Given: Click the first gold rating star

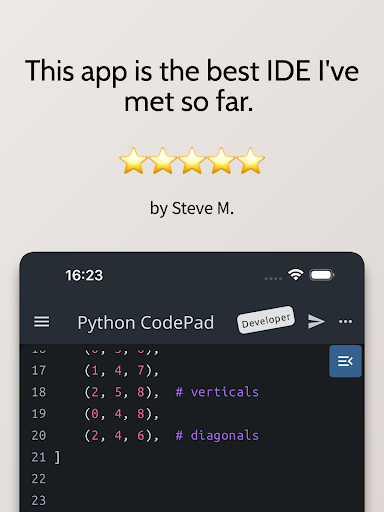Looking at the screenshot, I should coord(133,161).
